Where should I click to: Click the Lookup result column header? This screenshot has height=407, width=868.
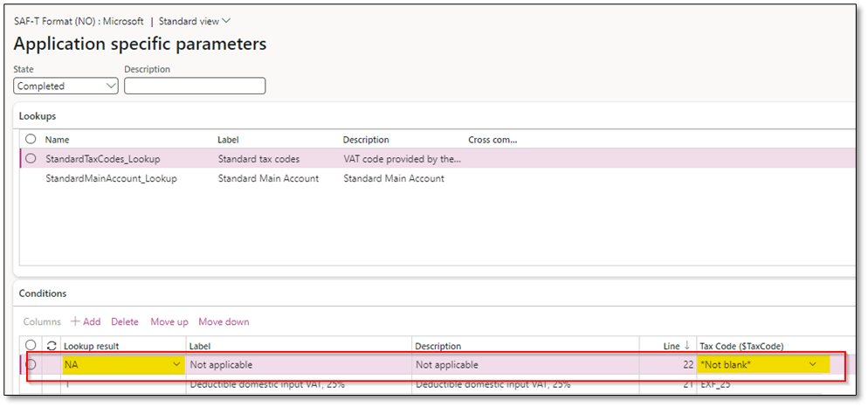click(91, 347)
